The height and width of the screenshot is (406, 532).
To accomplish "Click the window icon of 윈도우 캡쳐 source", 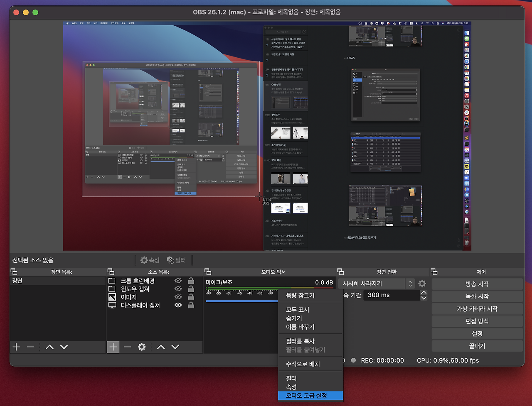I will point(112,289).
